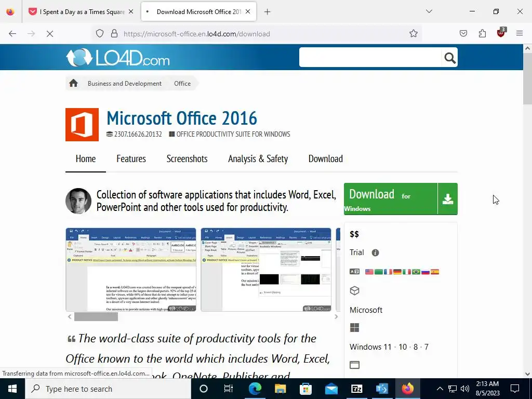This screenshot has width=532, height=399.
Task: Click the Cortana circle on the taskbar
Action: [x=204, y=389]
